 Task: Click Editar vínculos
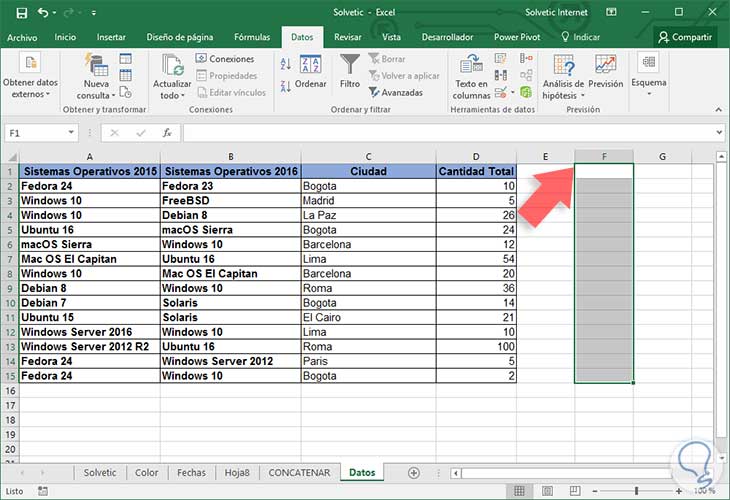coord(231,92)
